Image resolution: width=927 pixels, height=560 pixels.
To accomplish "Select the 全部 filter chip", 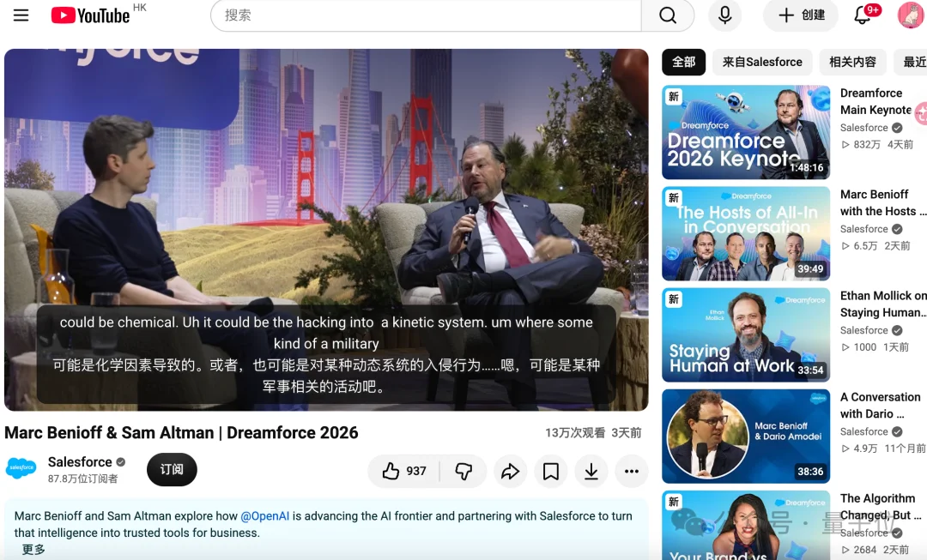I will pos(683,62).
